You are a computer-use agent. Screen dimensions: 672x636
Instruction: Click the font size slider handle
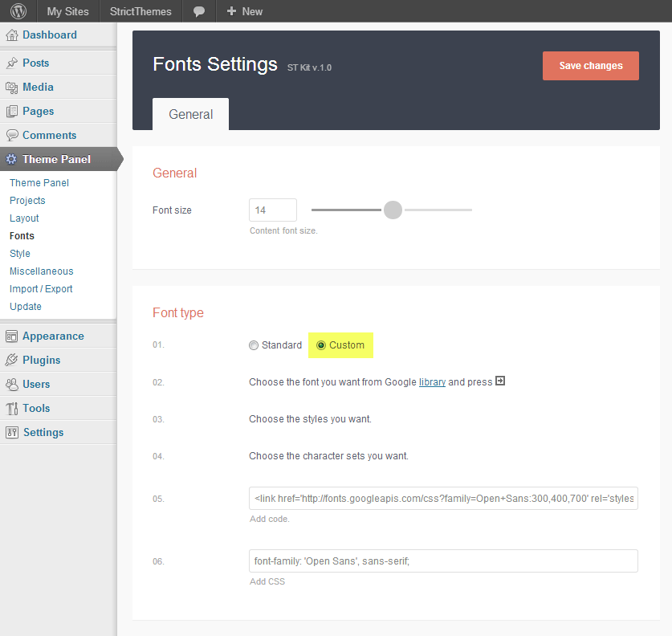click(393, 210)
